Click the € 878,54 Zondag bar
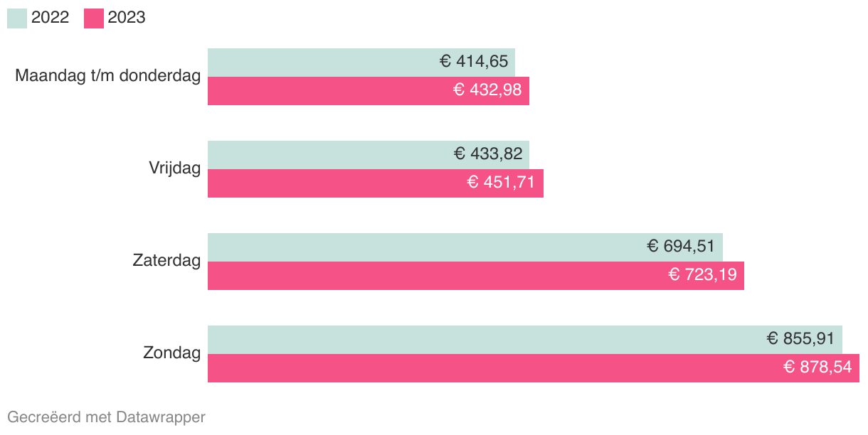Screen dimensions: 868x435 [534, 368]
